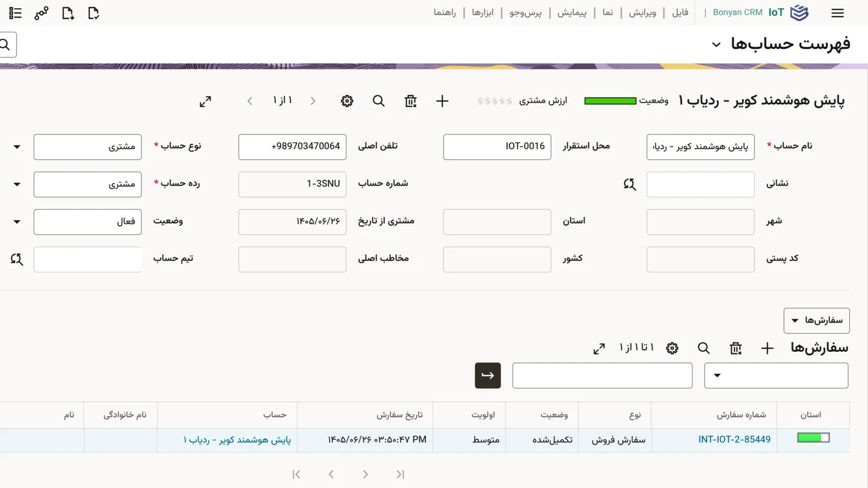Open the hamburger navigation menu
Image resolution: width=868 pixels, height=488 pixels.
837,13
